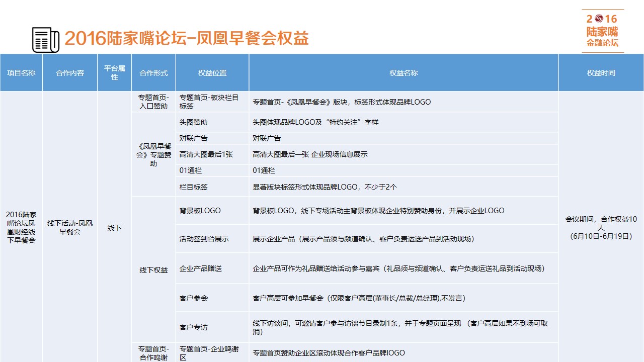Click the 显著版块标签形式 不少于2个 description
The image size is (644, 362).
(404, 187)
